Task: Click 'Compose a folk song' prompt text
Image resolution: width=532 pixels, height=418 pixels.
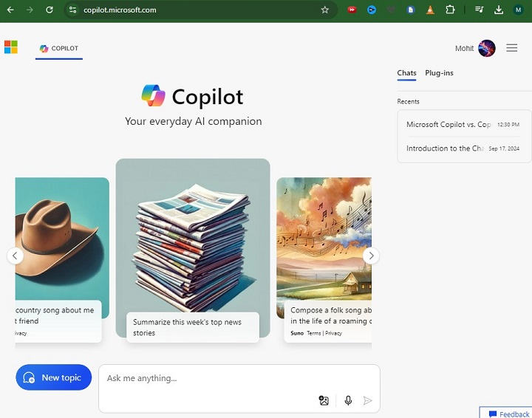Action: pyautogui.click(x=331, y=315)
